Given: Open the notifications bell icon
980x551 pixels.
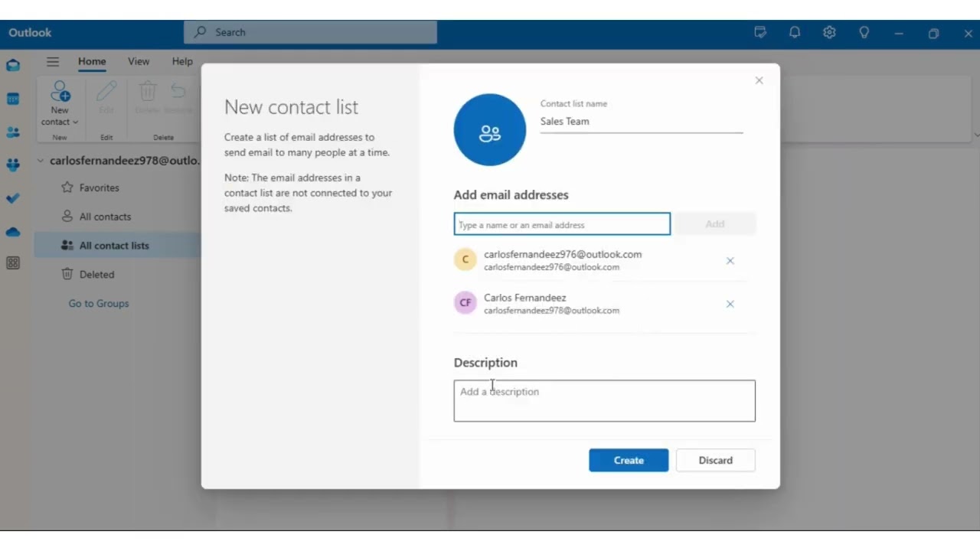Looking at the screenshot, I should (x=795, y=32).
